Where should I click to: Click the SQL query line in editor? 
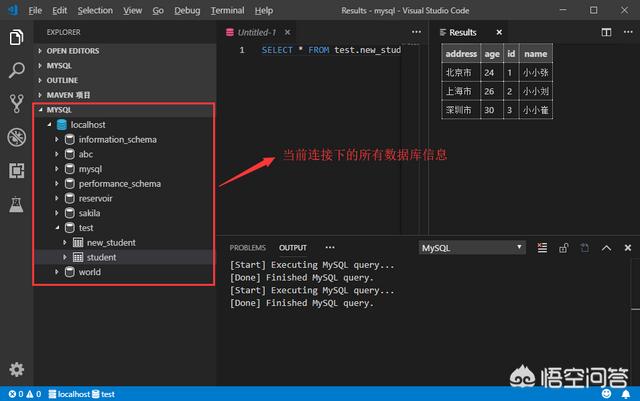click(x=331, y=50)
